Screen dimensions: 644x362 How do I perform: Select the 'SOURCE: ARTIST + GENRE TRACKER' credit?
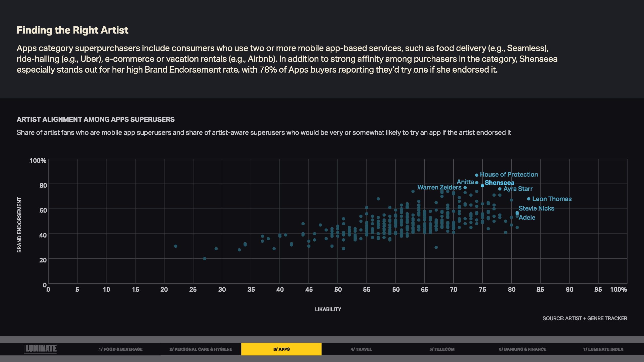(x=585, y=318)
